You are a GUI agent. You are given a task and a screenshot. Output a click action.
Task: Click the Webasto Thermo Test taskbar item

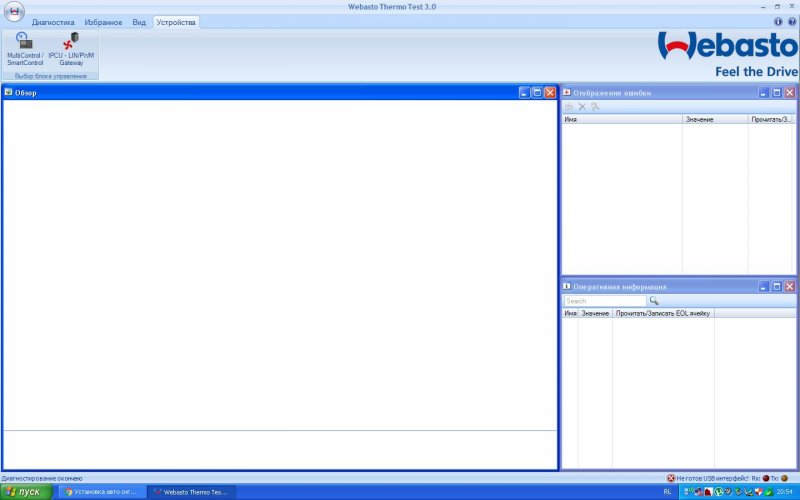point(191,492)
